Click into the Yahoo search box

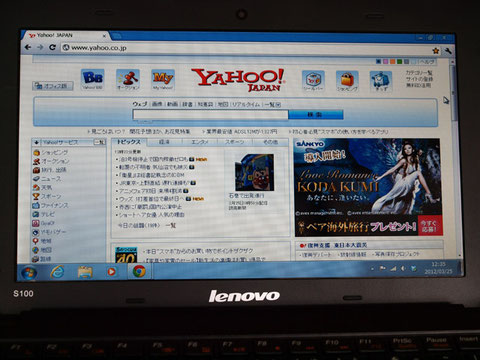point(210,115)
